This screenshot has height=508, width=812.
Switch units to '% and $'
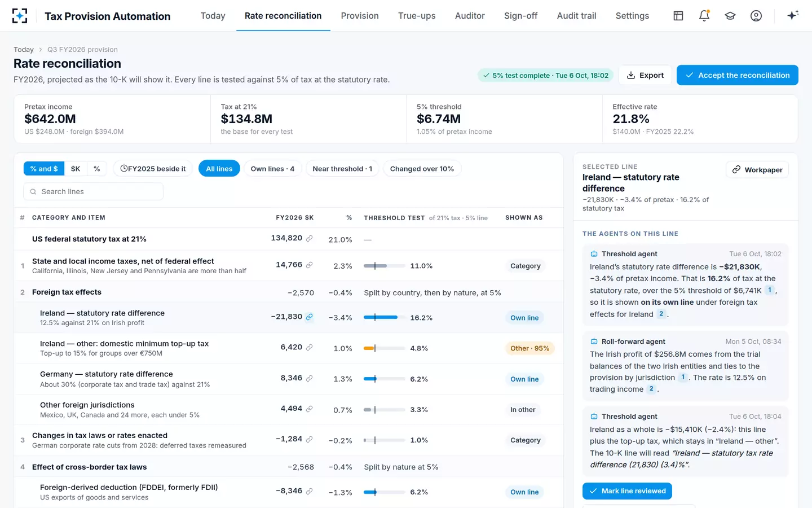tap(44, 169)
